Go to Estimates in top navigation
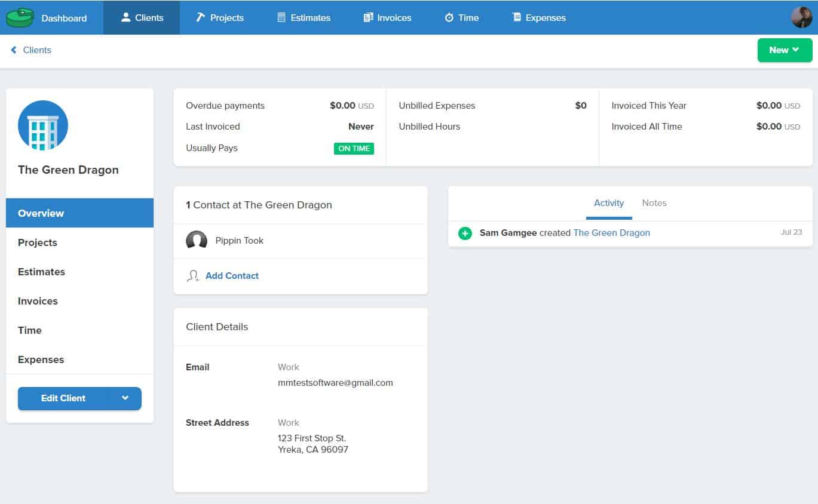This screenshot has width=818, height=504. tap(304, 17)
